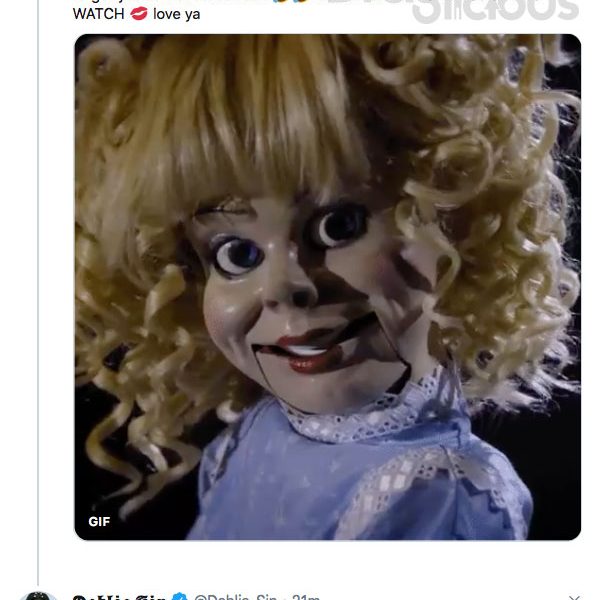This screenshot has width=595, height=600.
Task: Click the 21m timestamp of the reply
Action: click(306, 597)
